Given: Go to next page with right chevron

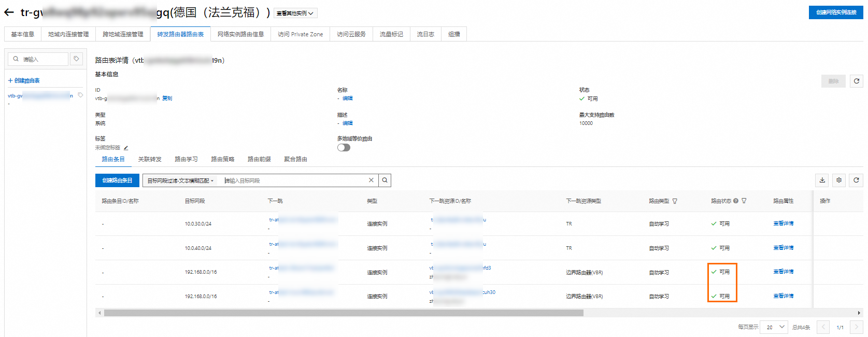Looking at the screenshot, I should point(857,327).
